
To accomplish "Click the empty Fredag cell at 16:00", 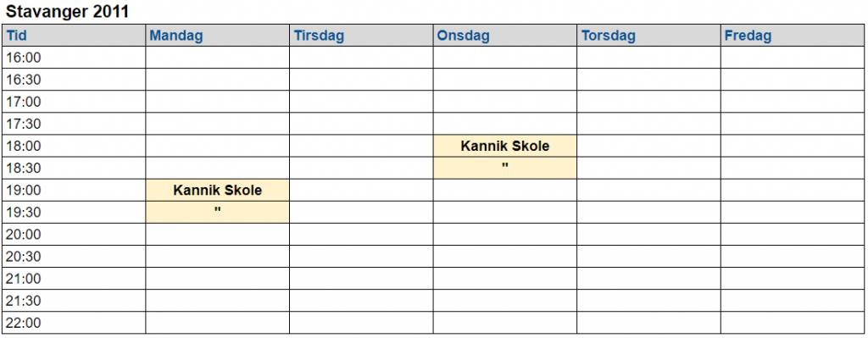I will click(x=793, y=58).
